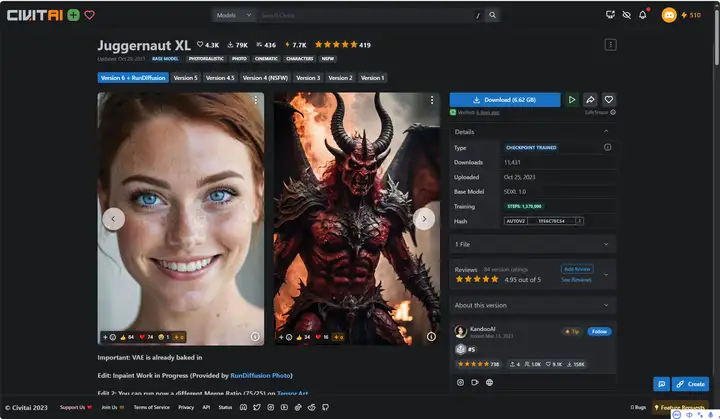720x419 pixels.
Task: Open KandooAI creator profile avatar
Action: pos(461,331)
